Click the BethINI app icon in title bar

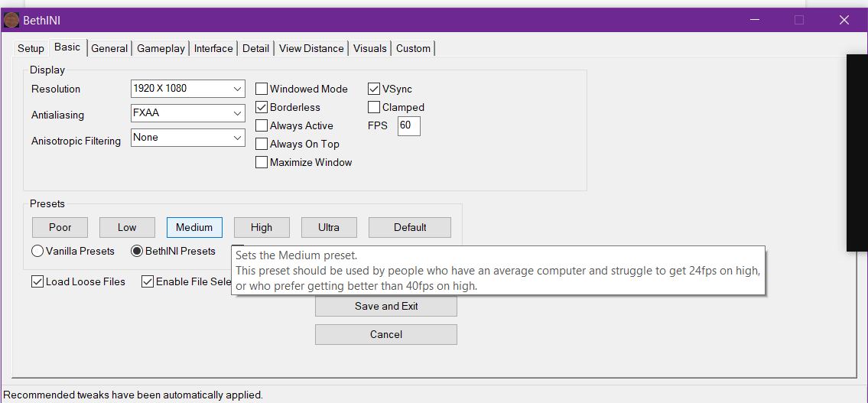(x=11, y=21)
